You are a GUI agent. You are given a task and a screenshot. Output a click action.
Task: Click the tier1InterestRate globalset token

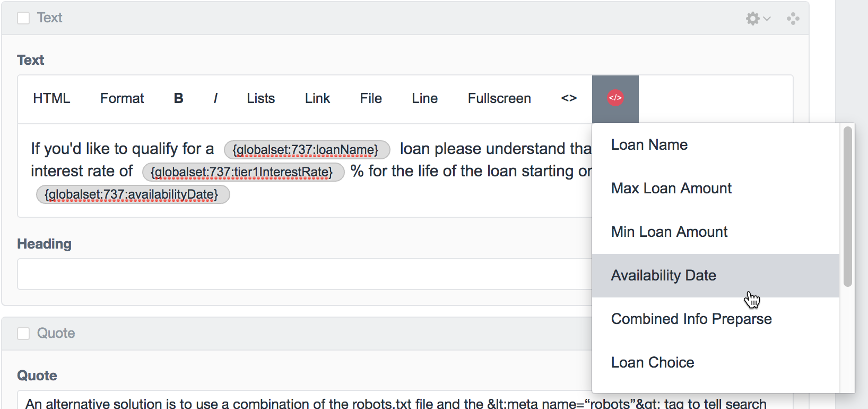tap(243, 172)
